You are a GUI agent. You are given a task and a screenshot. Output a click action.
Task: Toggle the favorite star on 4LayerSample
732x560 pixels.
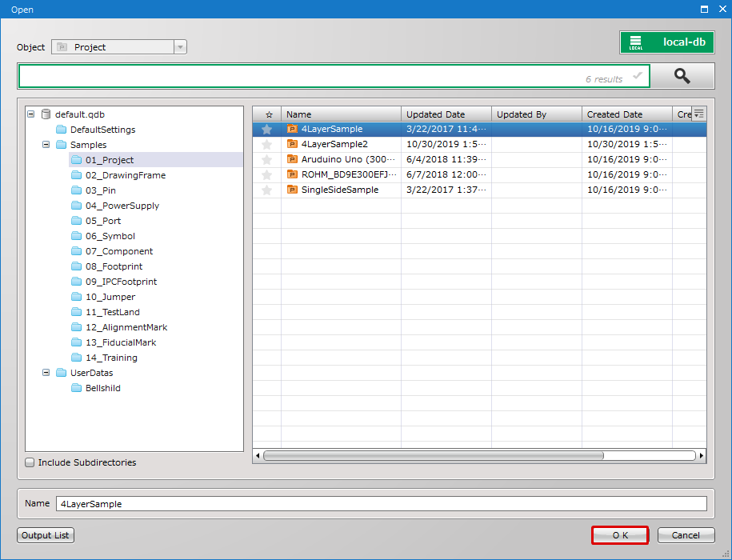[x=266, y=128]
